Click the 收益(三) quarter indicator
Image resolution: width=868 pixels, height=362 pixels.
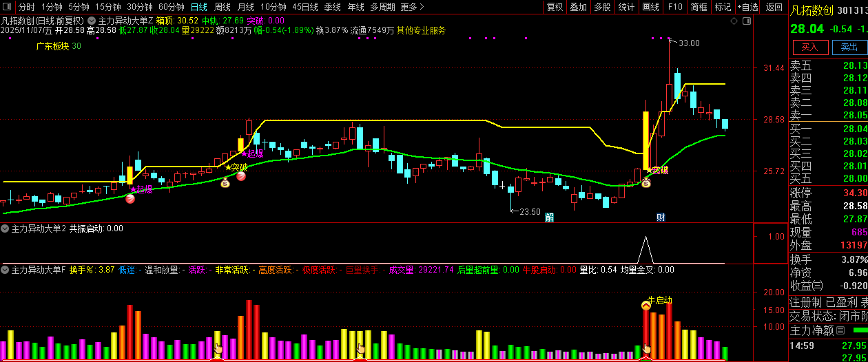(806, 286)
